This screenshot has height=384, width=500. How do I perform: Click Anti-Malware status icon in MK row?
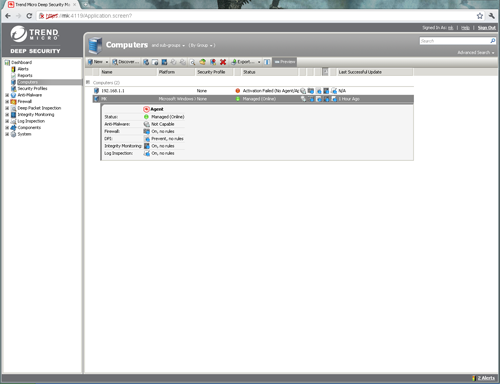(303, 99)
